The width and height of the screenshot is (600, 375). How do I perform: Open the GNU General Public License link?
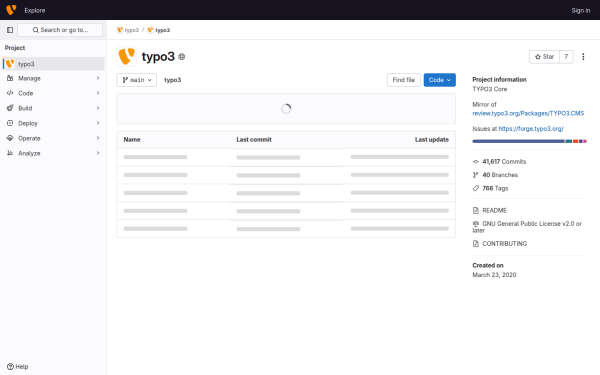pos(527,227)
